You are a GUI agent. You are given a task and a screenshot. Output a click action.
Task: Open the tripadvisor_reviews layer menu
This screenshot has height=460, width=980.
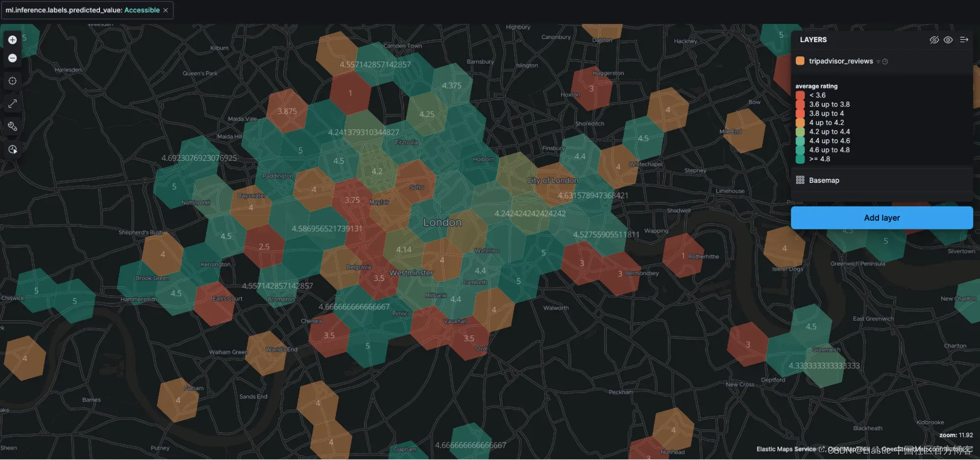(x=841, y=61)
